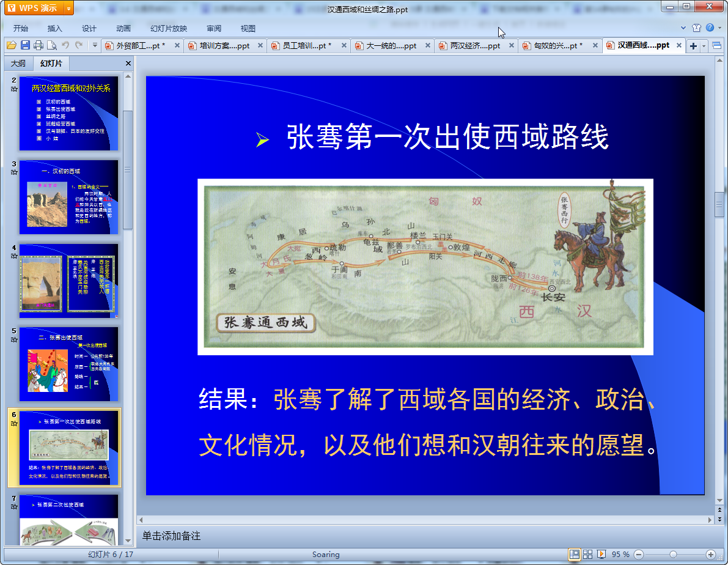Open the 开始 ribbon tab

(20, 28)
